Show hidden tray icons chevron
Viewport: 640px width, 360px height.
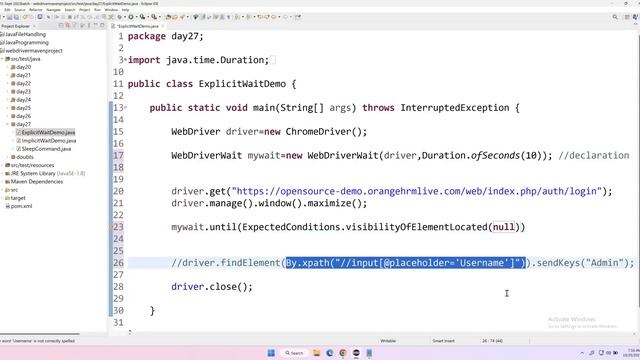[582, 353]
